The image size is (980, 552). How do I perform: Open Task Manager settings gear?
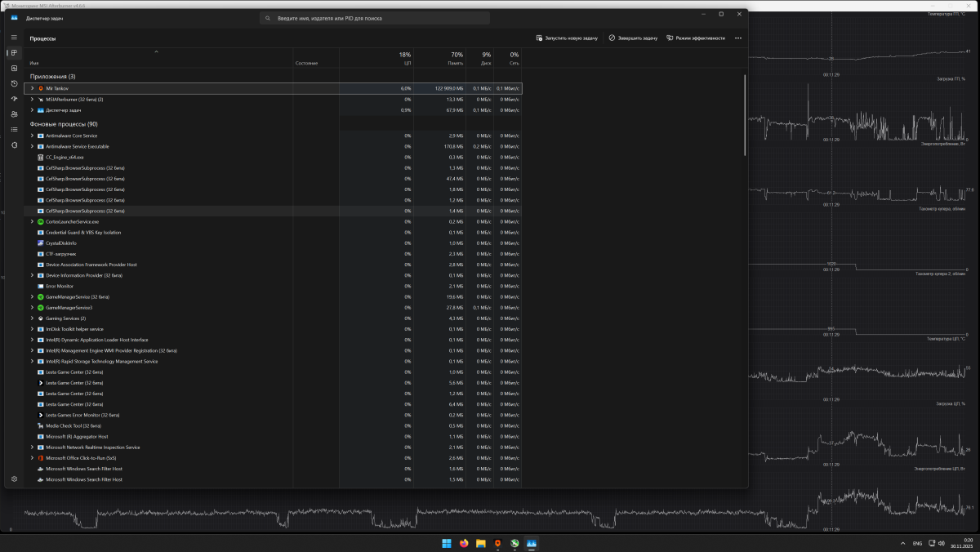pos(14,479)
